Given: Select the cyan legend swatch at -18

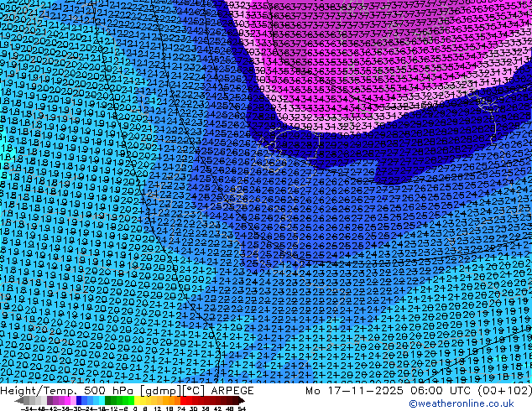Looking at the screenshot, I should [102, 400].
